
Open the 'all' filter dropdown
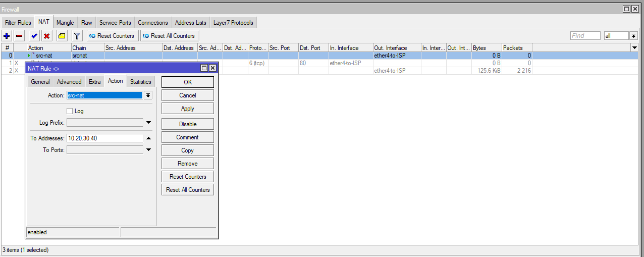634,36
